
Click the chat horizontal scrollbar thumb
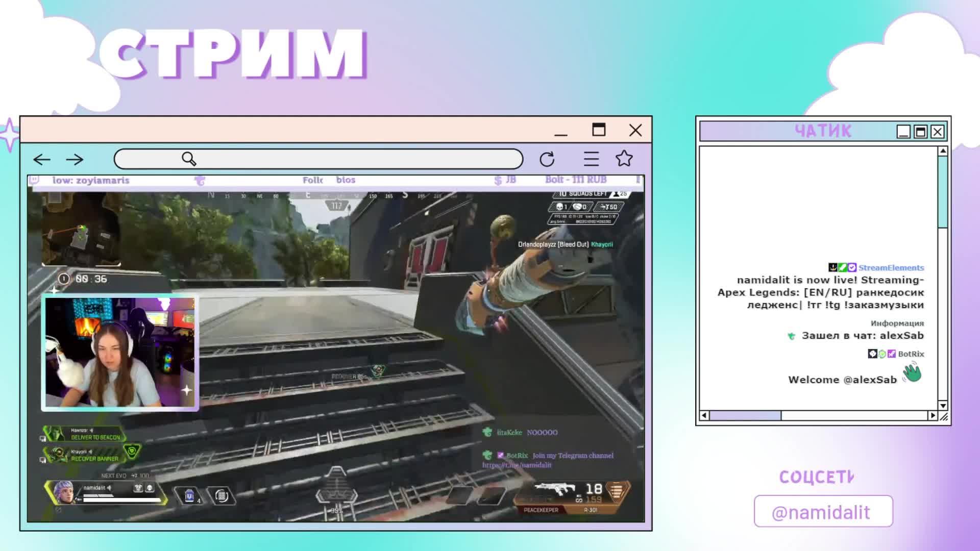[745, 416]
